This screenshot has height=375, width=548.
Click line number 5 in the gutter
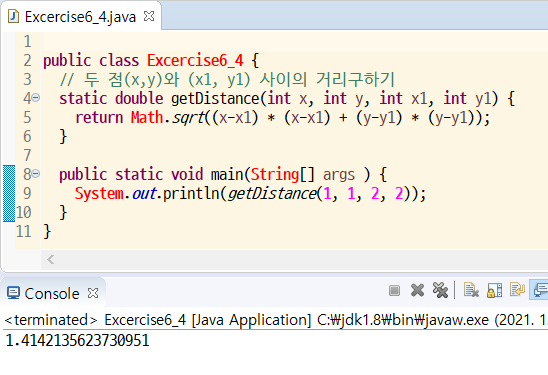[27, 117]
